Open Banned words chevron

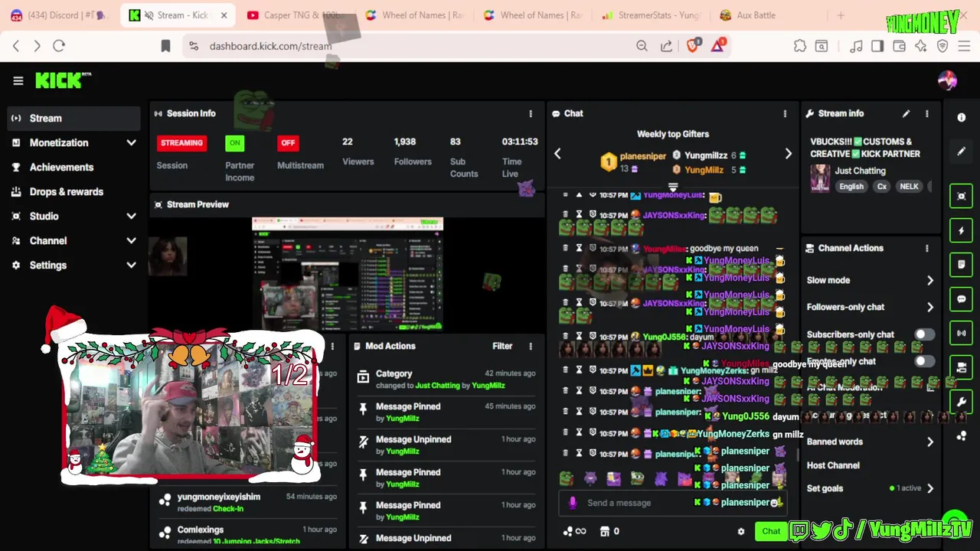(930, 442)
